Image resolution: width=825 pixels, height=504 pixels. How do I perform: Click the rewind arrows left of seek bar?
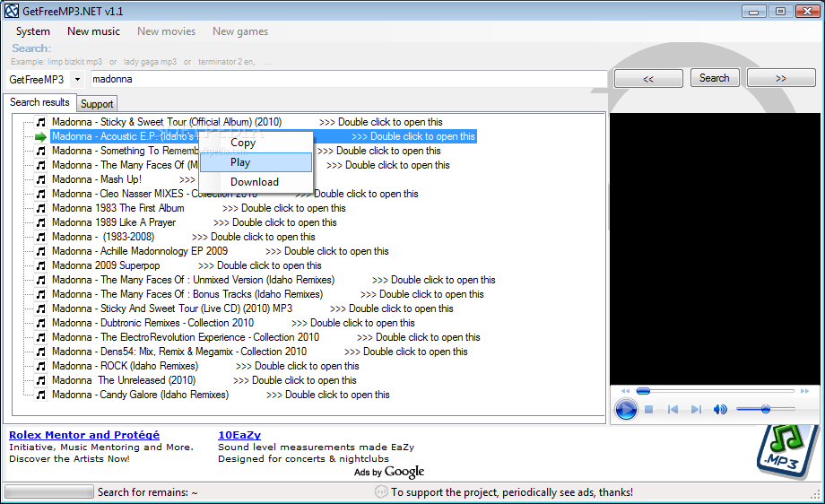coord(625,391)
